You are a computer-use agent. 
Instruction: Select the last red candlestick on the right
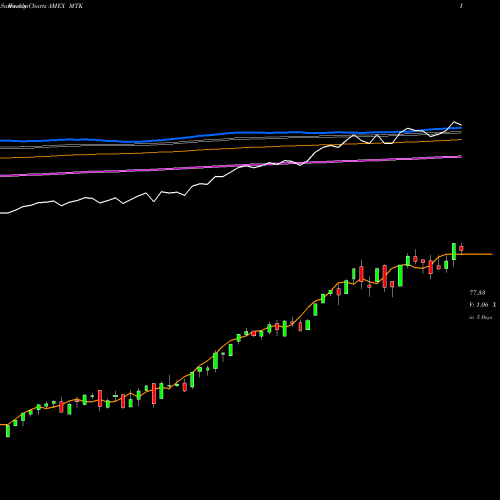click(x=461, y=248)
